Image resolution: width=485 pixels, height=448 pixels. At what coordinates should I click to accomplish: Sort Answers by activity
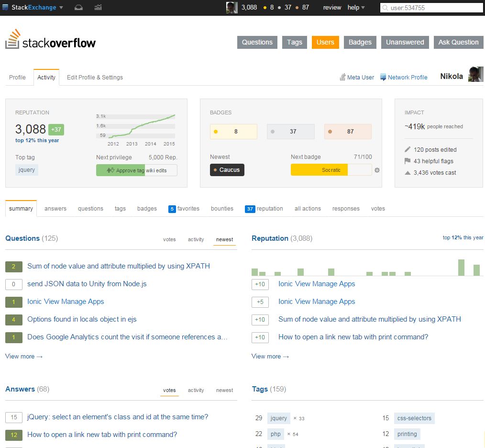point(196,390)
